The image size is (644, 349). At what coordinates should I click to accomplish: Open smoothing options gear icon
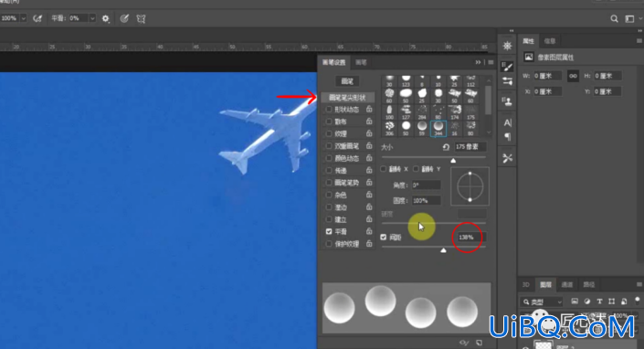(x=106, y=18)
